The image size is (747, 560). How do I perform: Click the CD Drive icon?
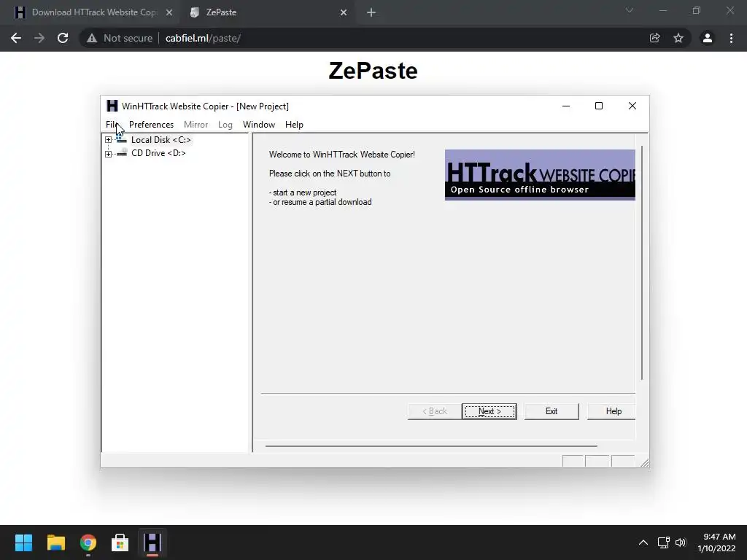(x=122, y=153)
